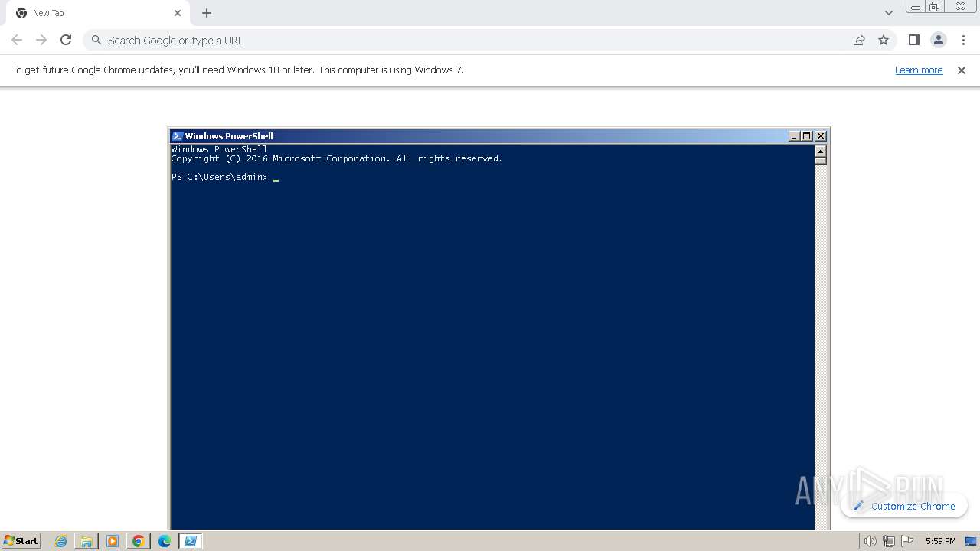Click the Chrome back navigation arrow

point(17,40)
